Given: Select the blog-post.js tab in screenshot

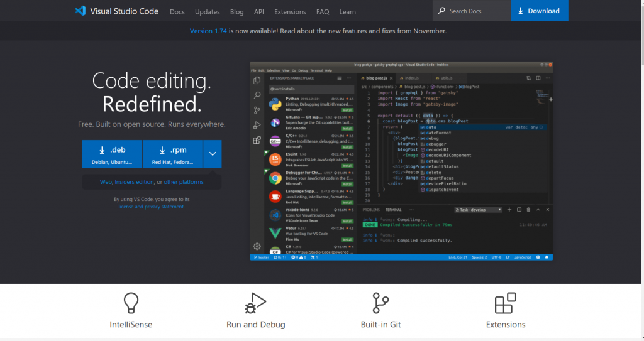Looking at the screenshot, I should 376,78.
